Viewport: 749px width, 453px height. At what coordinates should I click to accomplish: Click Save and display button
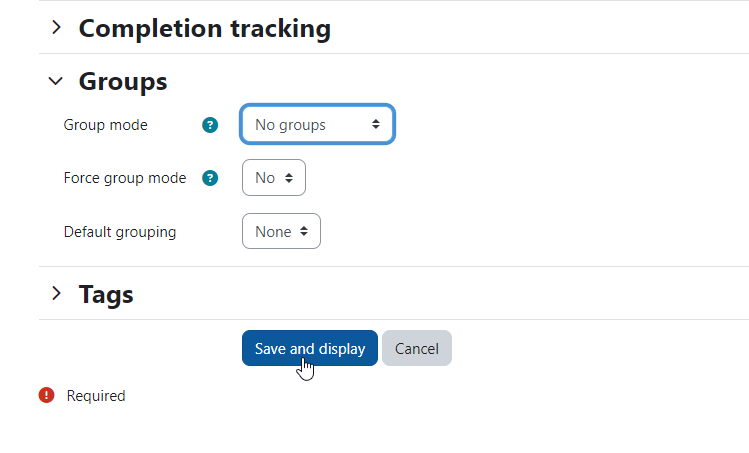[x=310, y=348]
